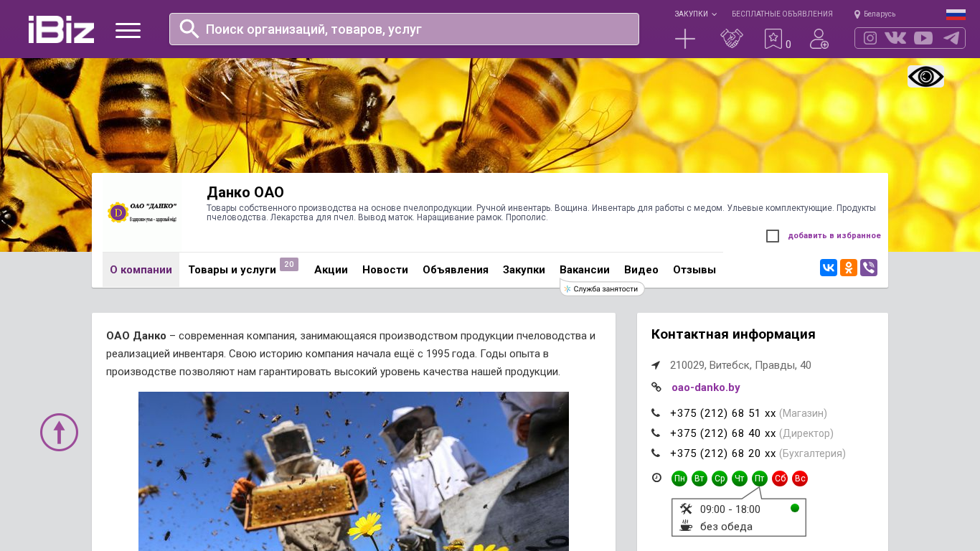
Task: Switch to the Вакансии tab
Action: [x=585, y=270]
